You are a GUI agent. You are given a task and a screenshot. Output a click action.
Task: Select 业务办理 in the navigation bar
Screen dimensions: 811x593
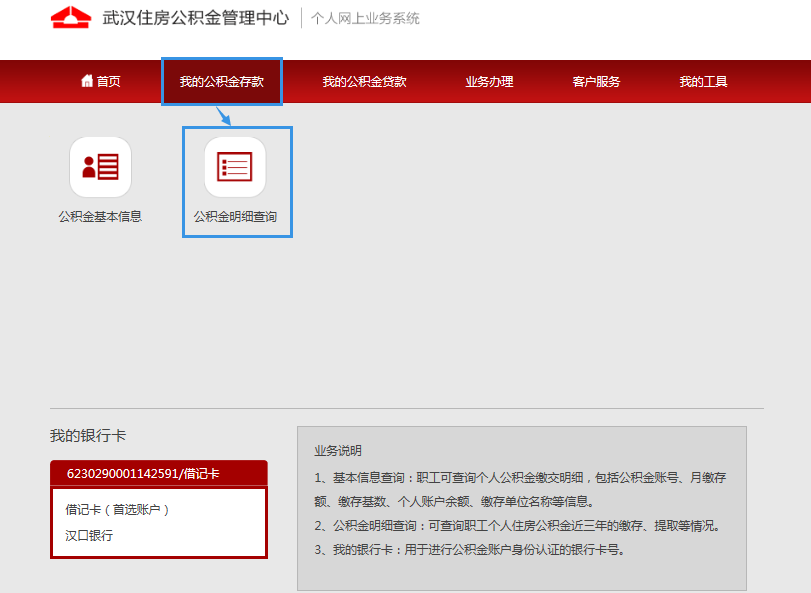(489, 82)
